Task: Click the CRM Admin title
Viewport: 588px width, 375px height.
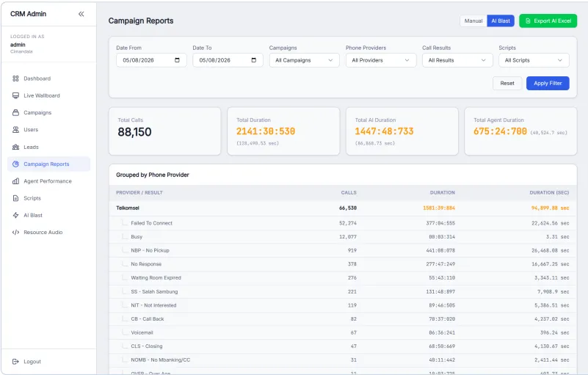Action: (x=28, y=14)
